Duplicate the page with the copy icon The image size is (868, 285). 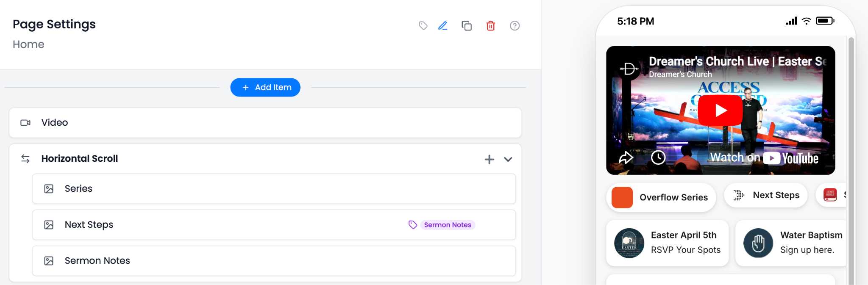click(x=467, y=26)
